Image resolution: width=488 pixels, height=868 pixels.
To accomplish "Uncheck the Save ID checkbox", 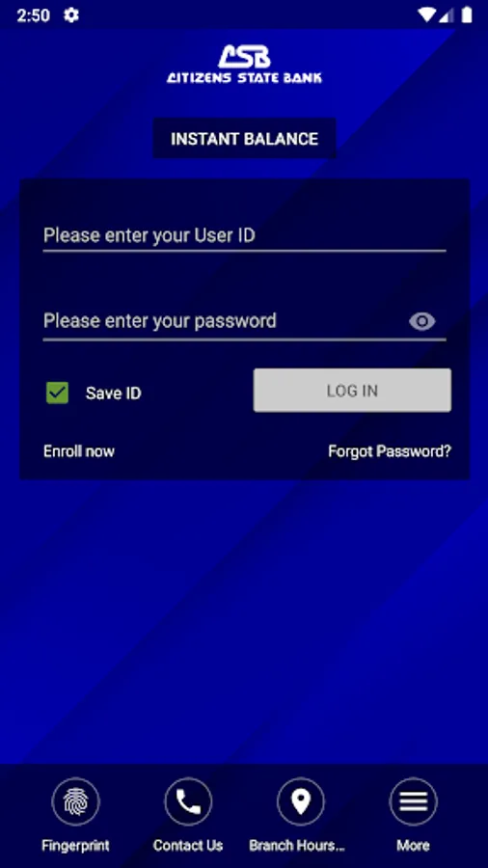I will pos(57,393).
